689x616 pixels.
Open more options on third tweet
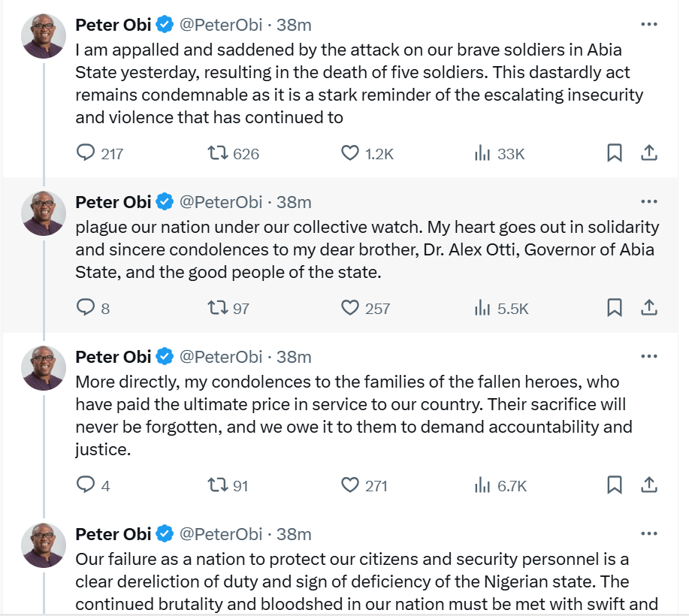pyautogui.click(x=649, y=356)
